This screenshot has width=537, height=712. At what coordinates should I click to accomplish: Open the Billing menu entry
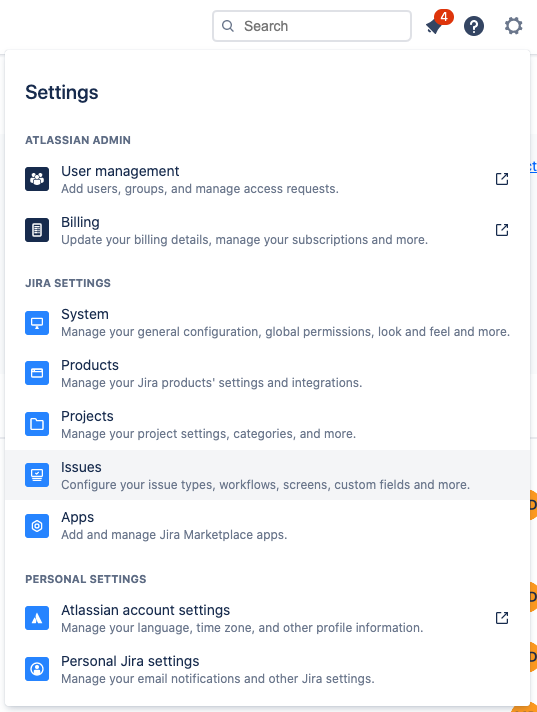267,230
